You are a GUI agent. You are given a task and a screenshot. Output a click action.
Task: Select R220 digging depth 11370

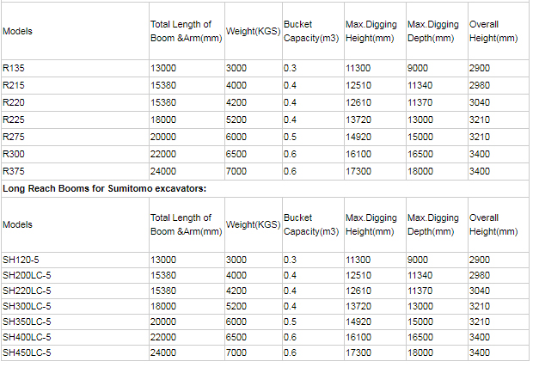click(x=420, y=102)
